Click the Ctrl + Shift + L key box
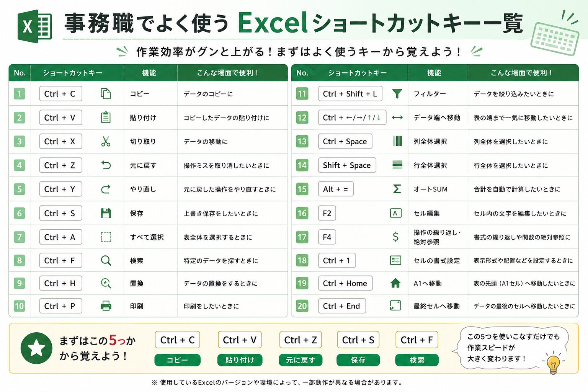The image size is (588, 392). click(x=350, y=94)
